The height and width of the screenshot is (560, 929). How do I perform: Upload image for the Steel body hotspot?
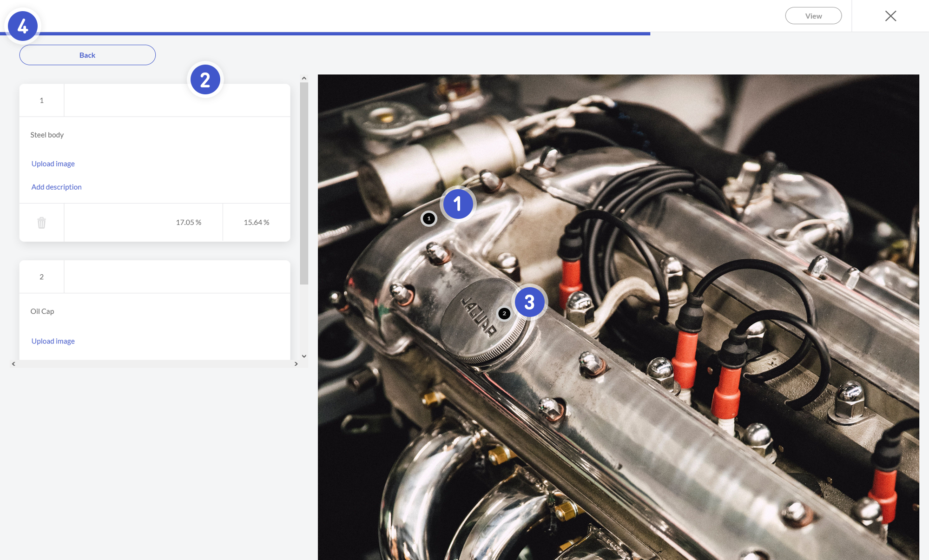tap(53, 164)
